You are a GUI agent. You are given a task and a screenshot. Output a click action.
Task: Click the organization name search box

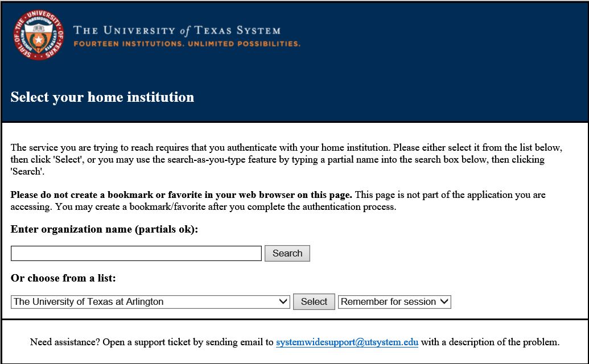click(136, 253)
